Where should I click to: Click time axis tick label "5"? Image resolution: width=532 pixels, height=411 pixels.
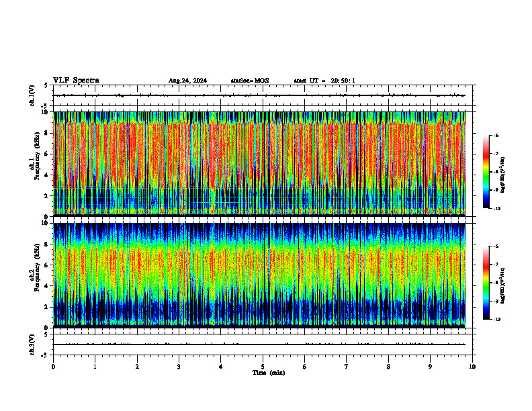click(x=263, y=367)
